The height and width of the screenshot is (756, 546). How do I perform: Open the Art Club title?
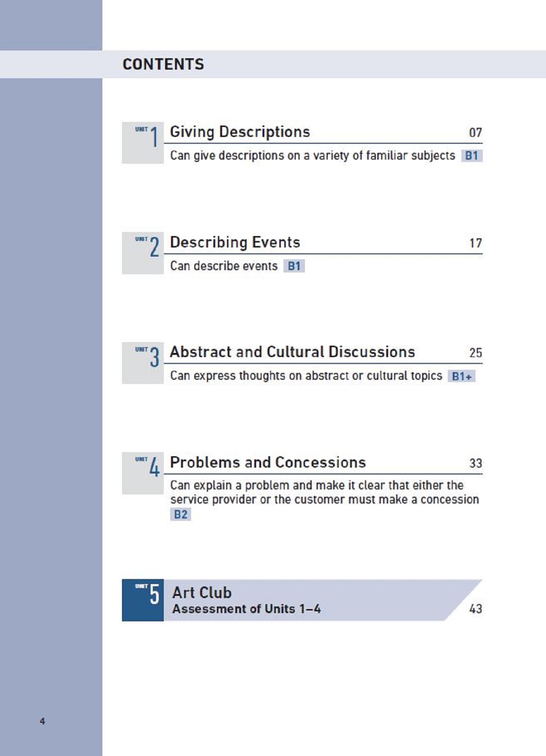[202, 593]
